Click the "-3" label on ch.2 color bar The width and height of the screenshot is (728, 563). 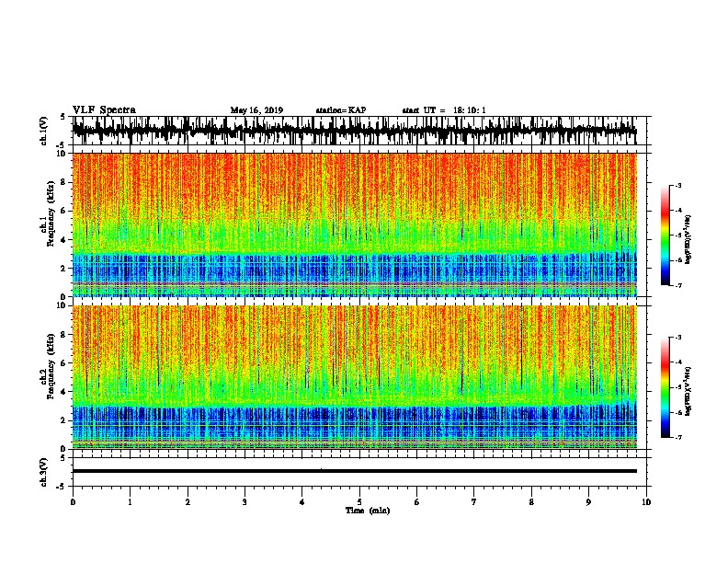pyautogui.click(x=677, y=338)
